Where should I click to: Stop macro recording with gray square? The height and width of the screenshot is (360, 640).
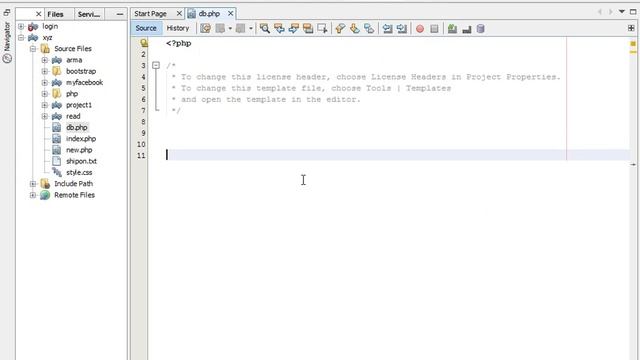434,29
